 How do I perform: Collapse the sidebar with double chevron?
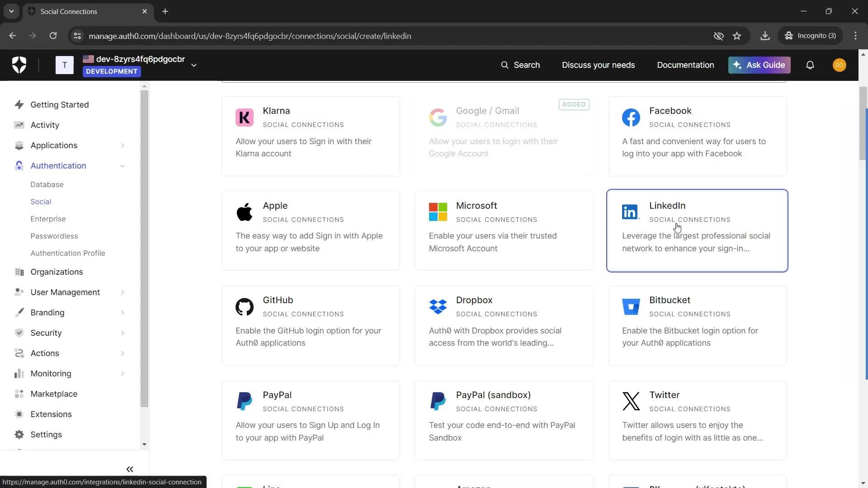pyautogui.click(x=130, y=469)
